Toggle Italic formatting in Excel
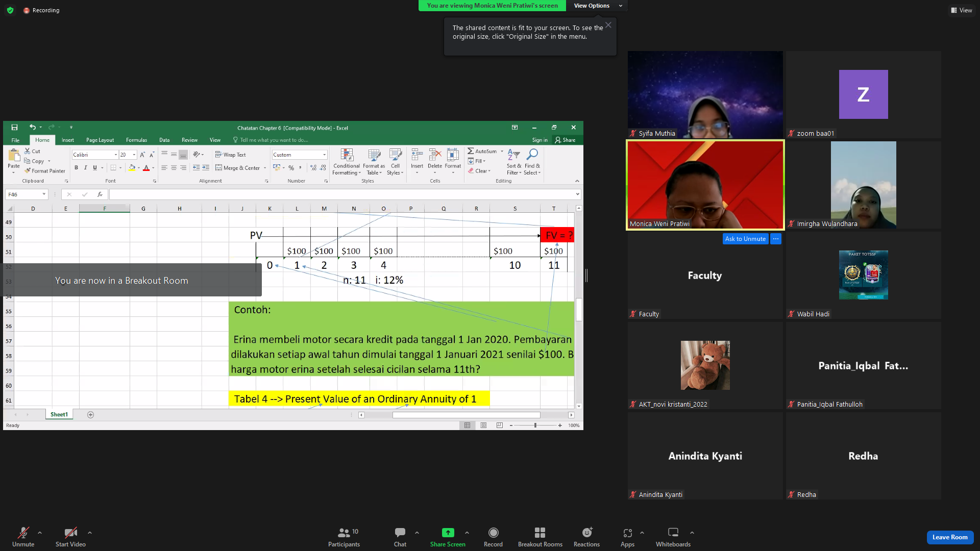Screen dimensions: 980x551 pos(85,168)
